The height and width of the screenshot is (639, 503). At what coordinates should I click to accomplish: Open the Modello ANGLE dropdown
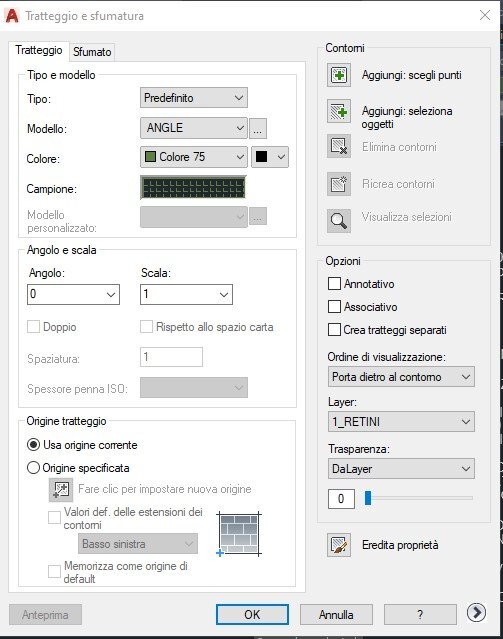click(x=194, y=128)
